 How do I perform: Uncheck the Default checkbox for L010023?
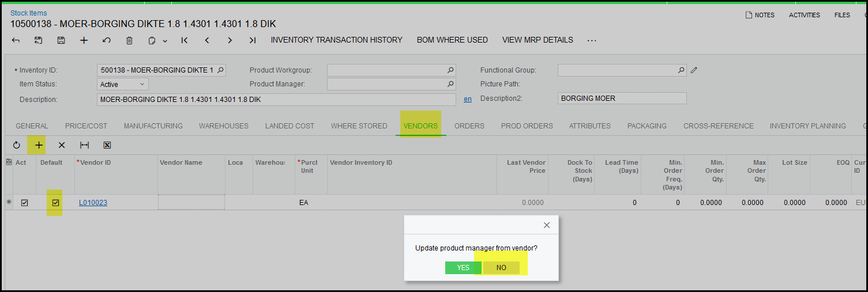coord(55,203)
